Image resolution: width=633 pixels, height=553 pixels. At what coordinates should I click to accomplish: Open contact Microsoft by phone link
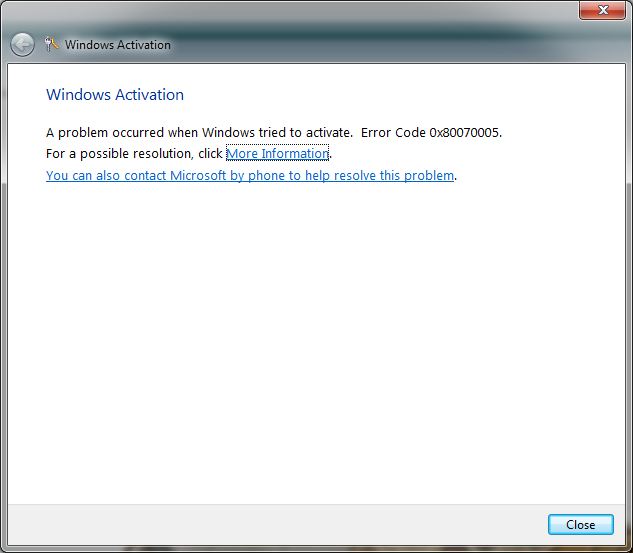(x=250, y=176)
